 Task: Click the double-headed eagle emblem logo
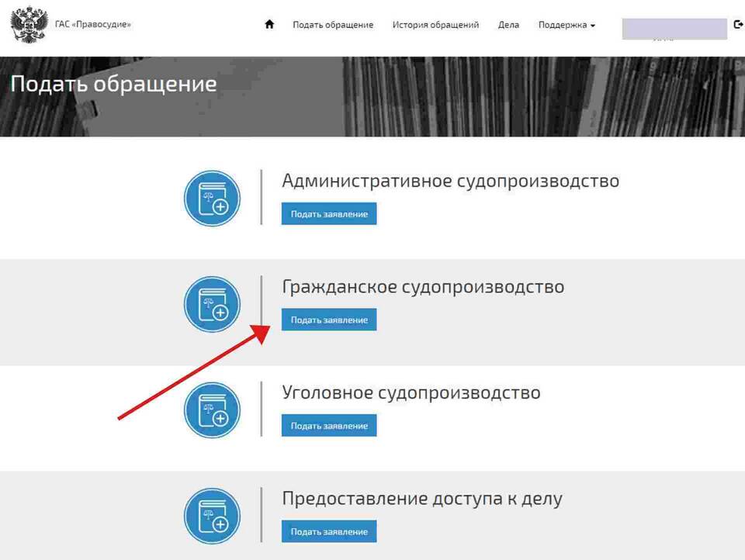tap(29, 25)
